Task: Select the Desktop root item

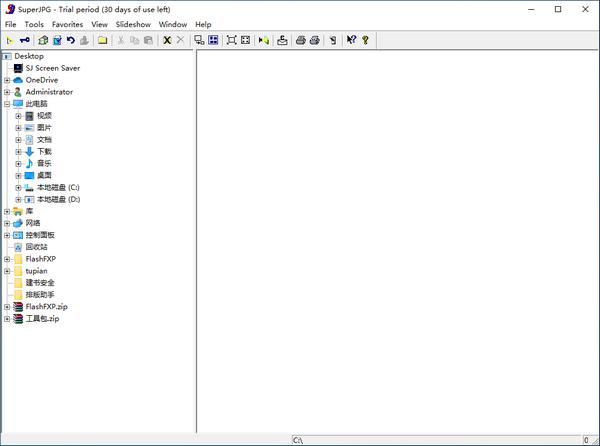Action: pyautogui.click(x=29, y=56)
